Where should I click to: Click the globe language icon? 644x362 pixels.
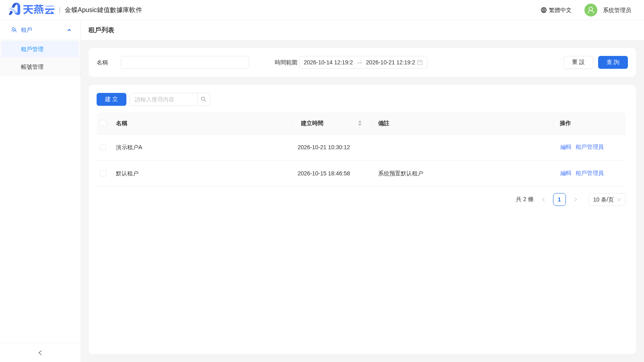tap(544, 10)
